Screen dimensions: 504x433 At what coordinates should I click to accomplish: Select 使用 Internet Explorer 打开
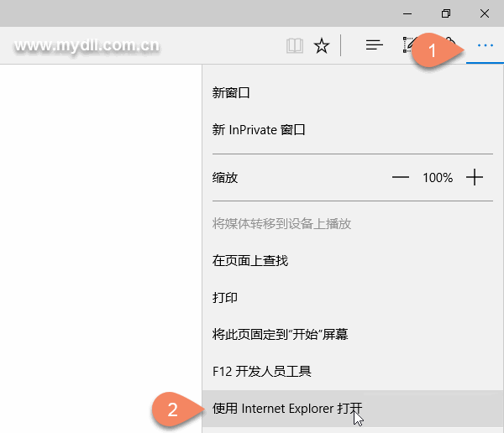point(353,409)
